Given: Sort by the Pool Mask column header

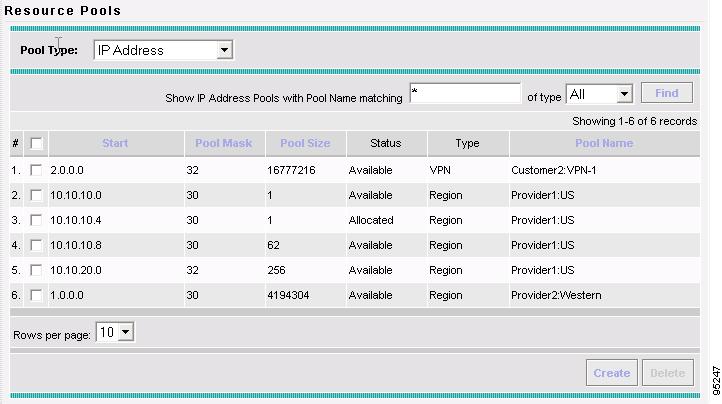Looking at the screenshot, I should 223,143.
